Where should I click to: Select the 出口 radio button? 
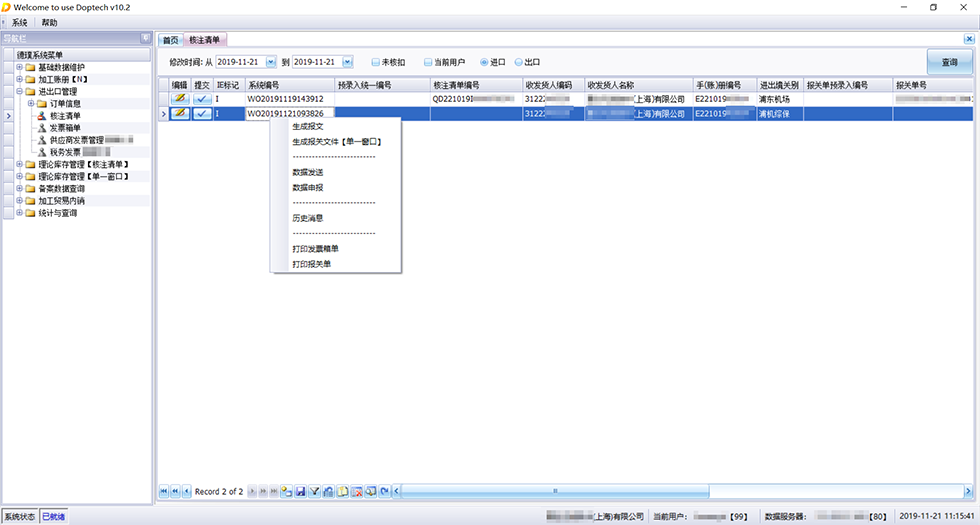click(518, 62)
